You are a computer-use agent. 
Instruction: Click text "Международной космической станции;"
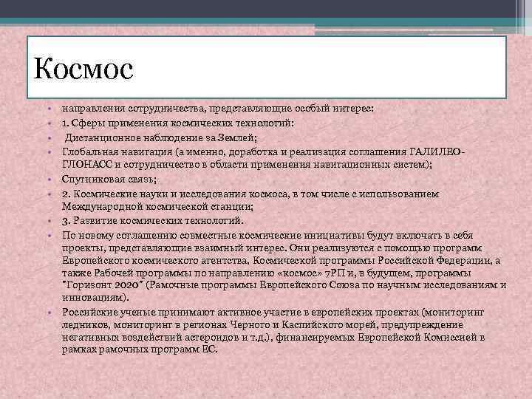point(157,207)
